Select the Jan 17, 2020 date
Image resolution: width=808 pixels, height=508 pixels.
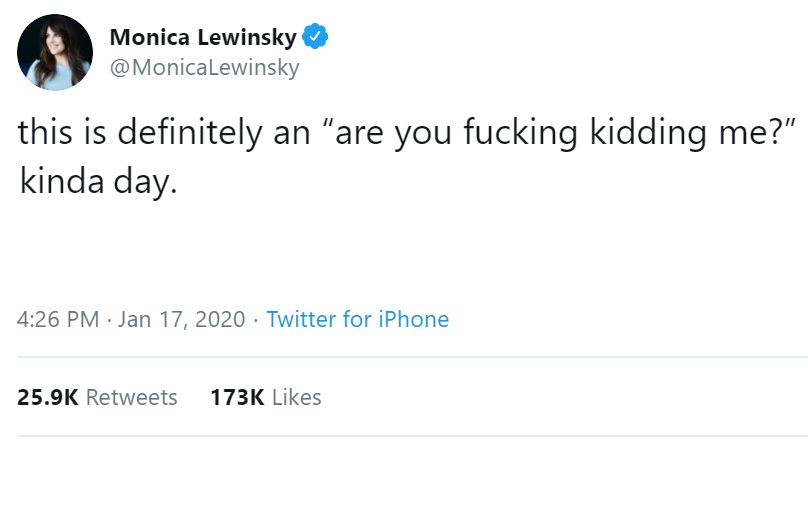point(181,319)
